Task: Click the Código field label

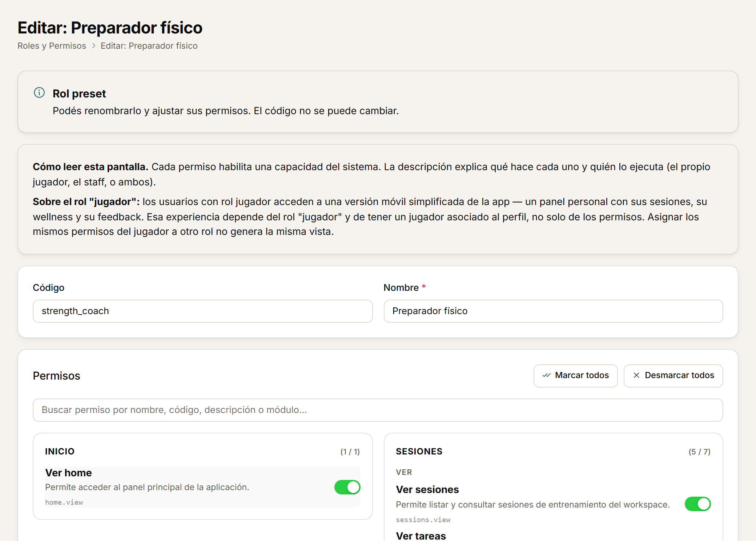Action: (x=48, y=288)
